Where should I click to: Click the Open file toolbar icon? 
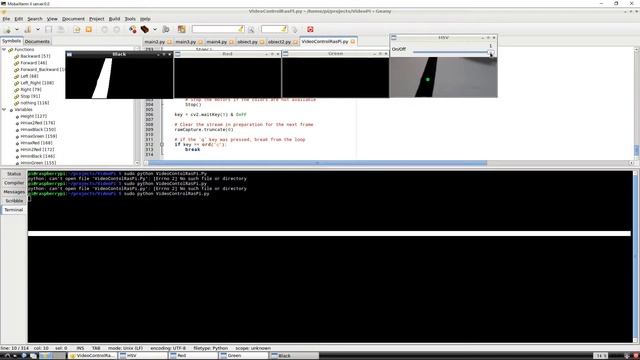click(28, 29)
